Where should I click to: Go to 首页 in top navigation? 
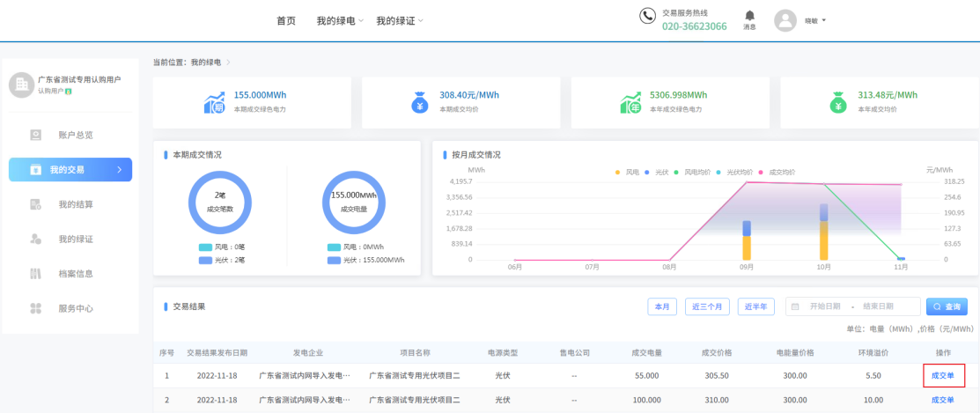coord(286,20)
